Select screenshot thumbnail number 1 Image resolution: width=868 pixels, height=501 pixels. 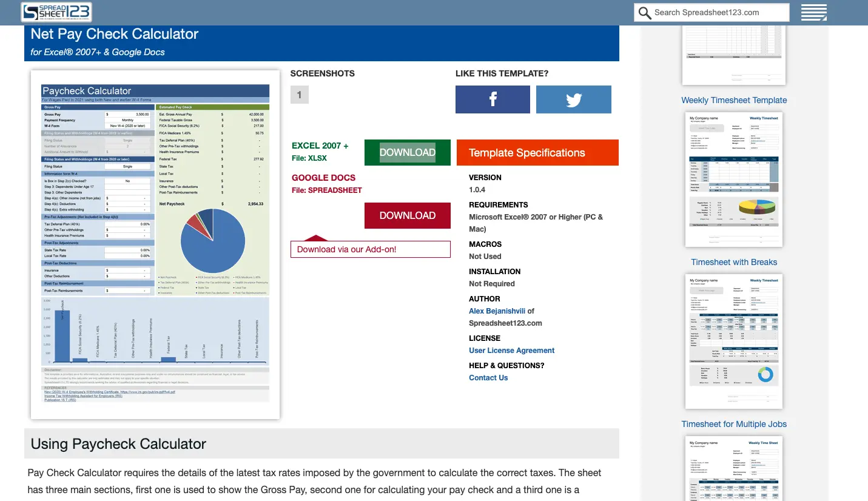(x=299, y=95)
